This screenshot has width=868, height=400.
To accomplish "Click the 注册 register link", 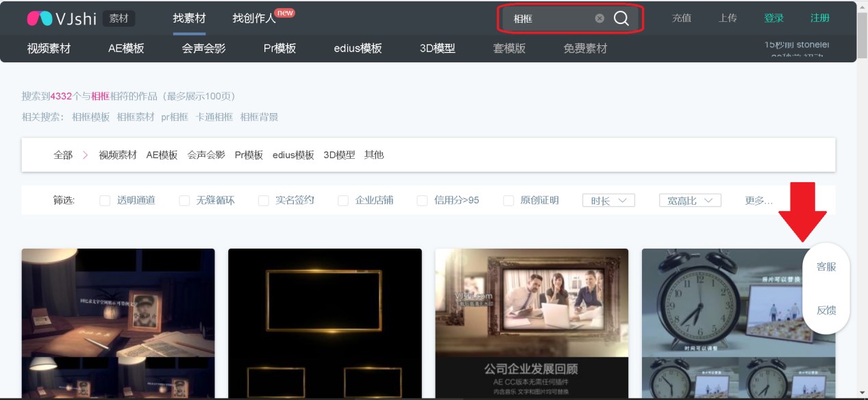I will point(819,18).
